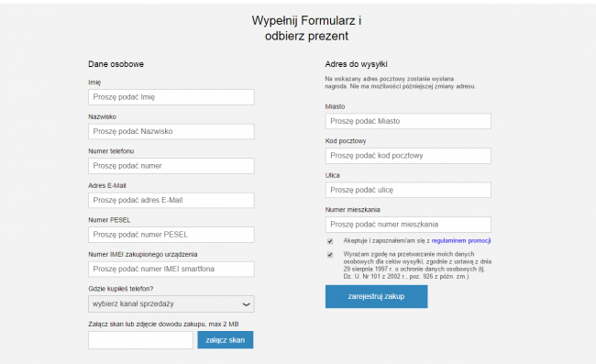
Task: Click the Adres E-Mail field
Action: 171,200
